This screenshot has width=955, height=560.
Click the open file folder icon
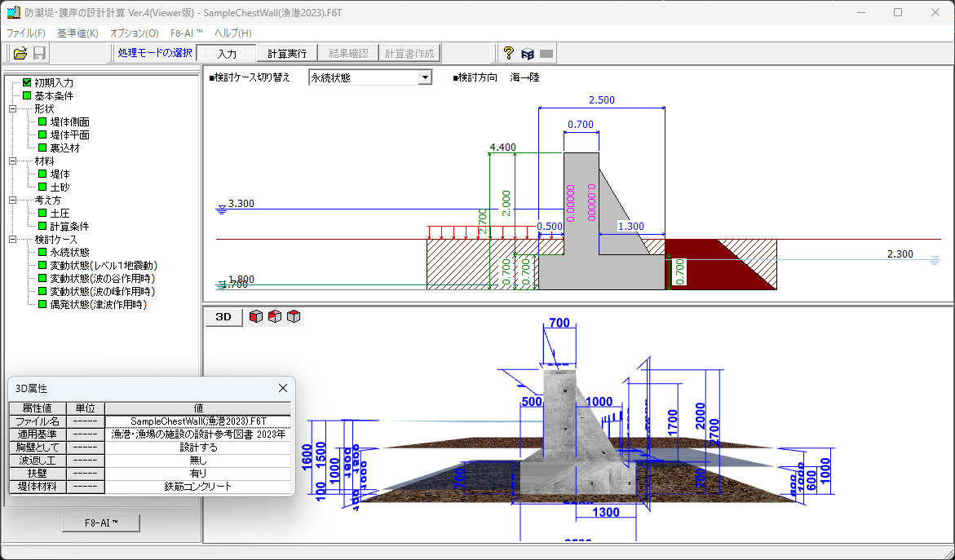[x=20, y=54]
